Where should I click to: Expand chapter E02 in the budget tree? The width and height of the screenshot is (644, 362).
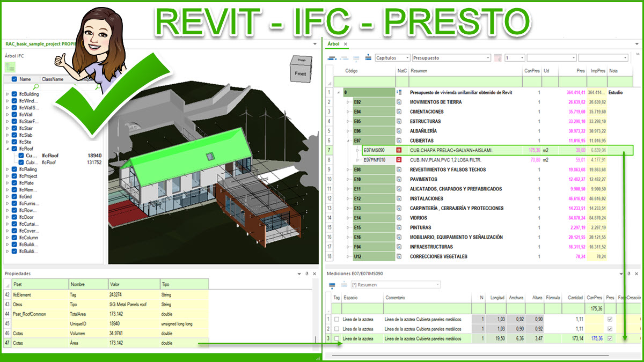348,102
